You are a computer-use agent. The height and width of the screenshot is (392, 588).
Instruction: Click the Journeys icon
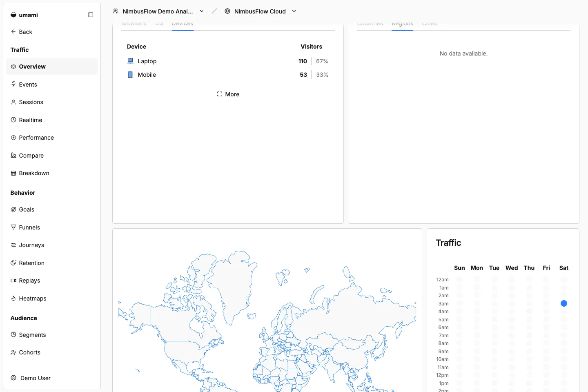click(x=13, y=245)
